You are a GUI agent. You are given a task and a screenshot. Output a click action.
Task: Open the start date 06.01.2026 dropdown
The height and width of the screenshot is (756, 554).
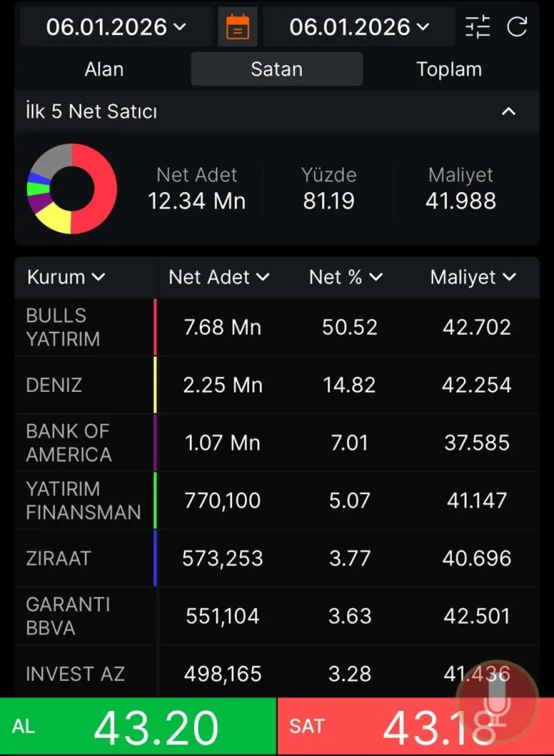[x=116, y=27]
